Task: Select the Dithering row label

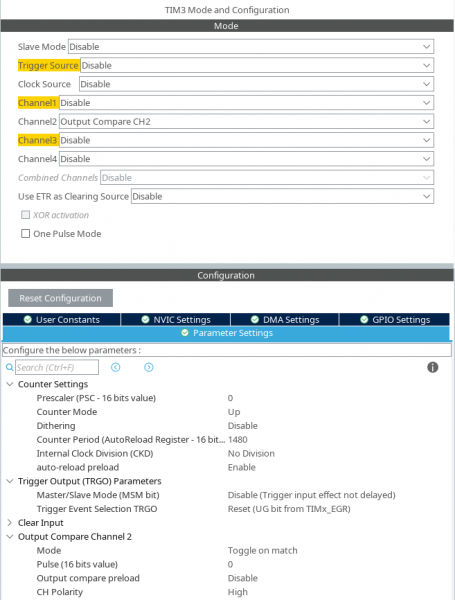Action: (56, 426)
